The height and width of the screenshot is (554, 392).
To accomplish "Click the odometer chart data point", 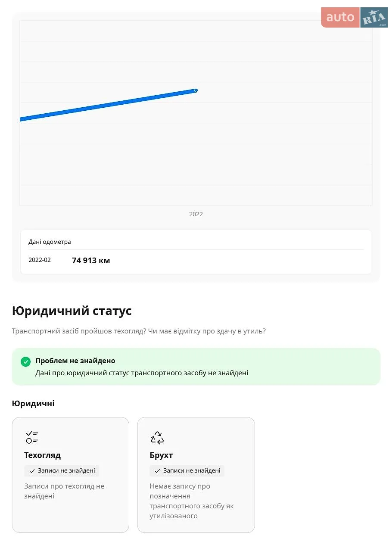I will tap(196, 90).
